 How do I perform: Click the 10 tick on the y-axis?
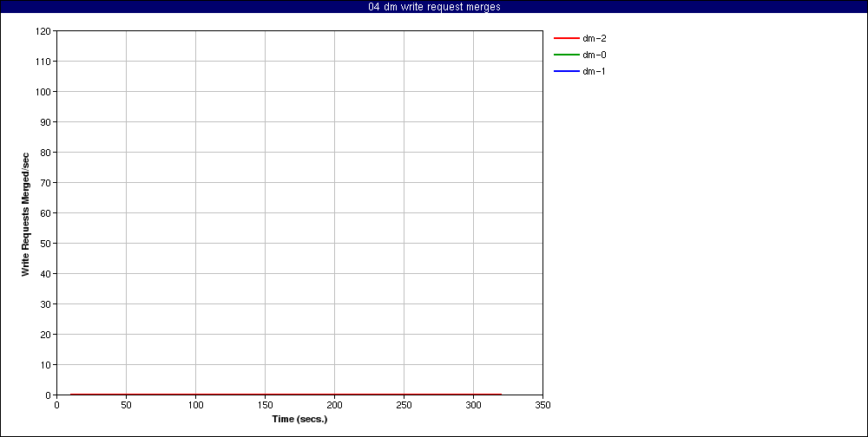coord(45,365)
